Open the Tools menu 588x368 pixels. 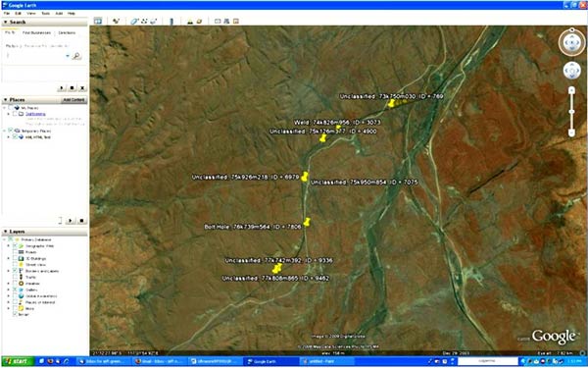click(45, 13)
